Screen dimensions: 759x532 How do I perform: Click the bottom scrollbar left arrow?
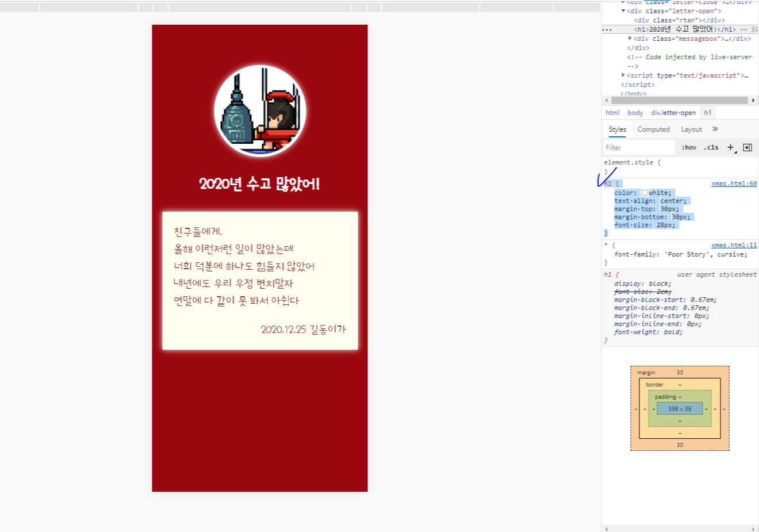[606, 529]
